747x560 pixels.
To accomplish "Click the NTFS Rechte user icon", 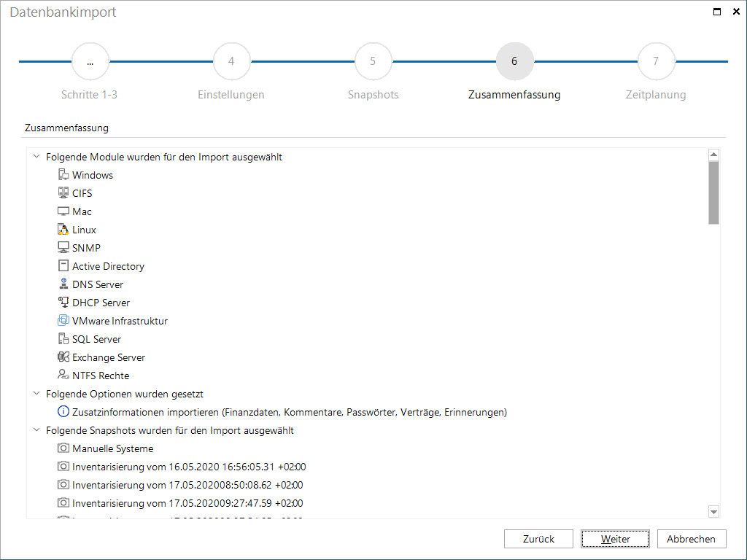I will (63, 376).
